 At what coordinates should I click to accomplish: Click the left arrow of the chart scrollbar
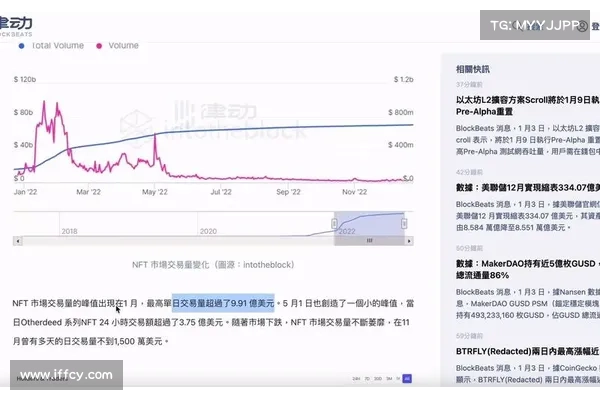pos(18,241)
